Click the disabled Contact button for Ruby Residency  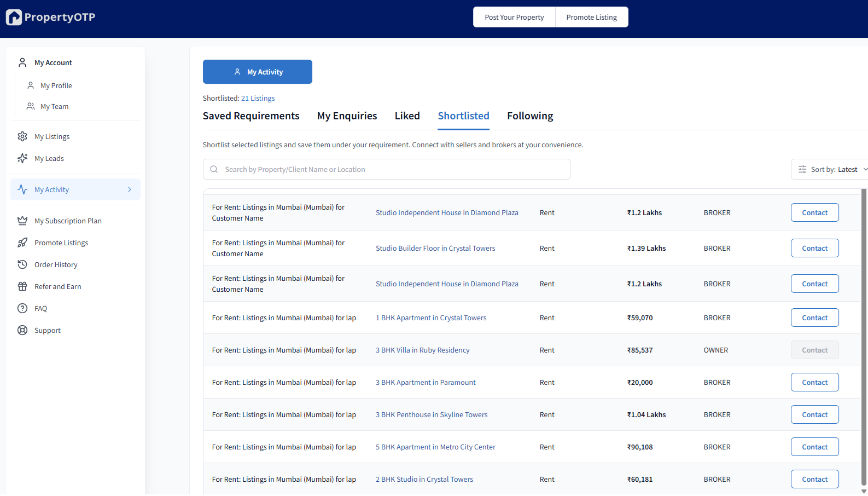click(814, 350)
